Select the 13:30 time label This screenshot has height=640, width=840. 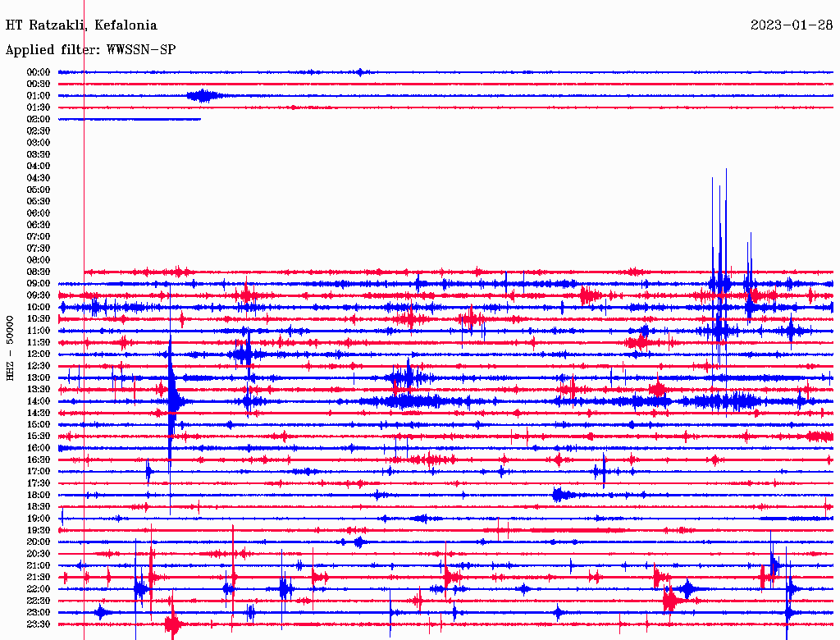pyautogui.click(x=39, y=390)
